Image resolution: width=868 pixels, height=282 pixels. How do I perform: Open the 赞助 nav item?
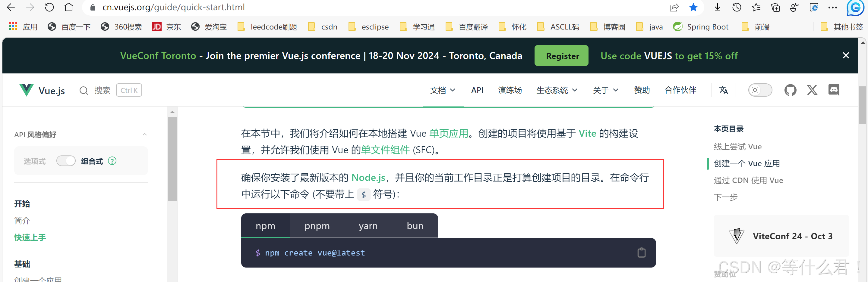(x=642, y=90)
